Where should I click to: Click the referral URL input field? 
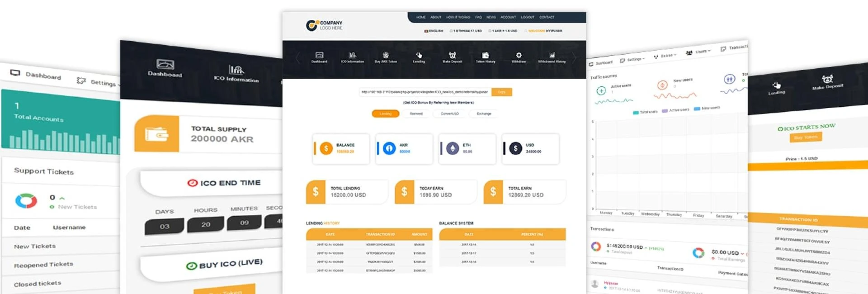pyautogui.click(x=425, y=92)
